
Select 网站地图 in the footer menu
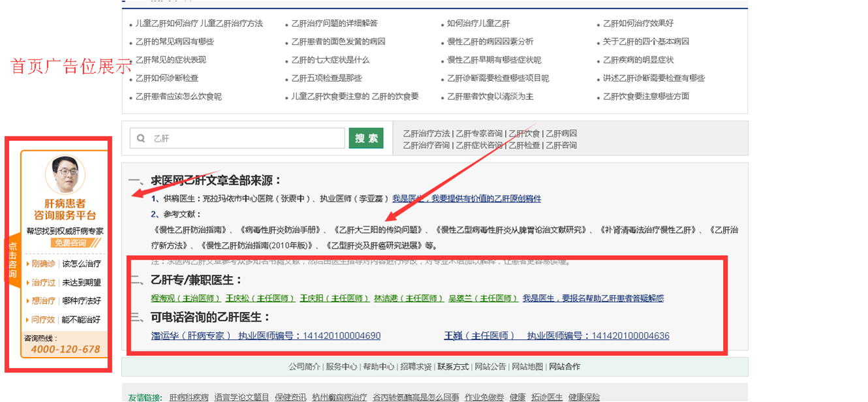pos(527,367)
